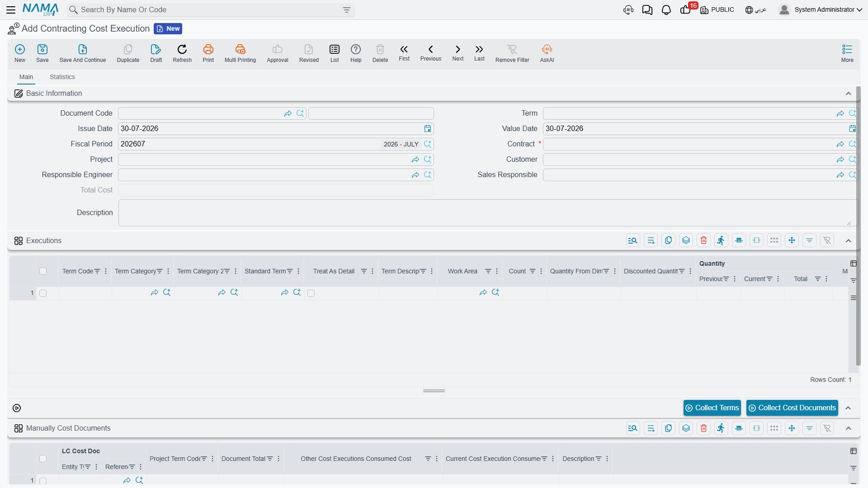Open the notifications bell

tap(666, 10)
